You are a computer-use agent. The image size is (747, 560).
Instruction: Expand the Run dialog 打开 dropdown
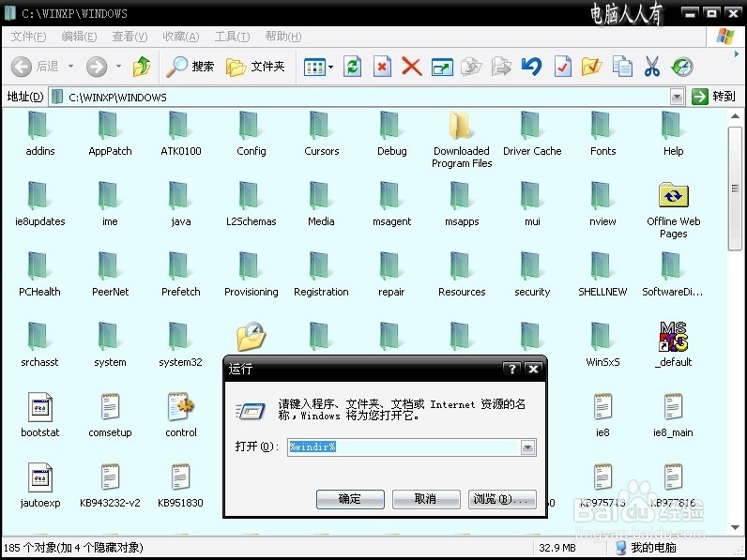pyautogui.click(x=527, y=447)
